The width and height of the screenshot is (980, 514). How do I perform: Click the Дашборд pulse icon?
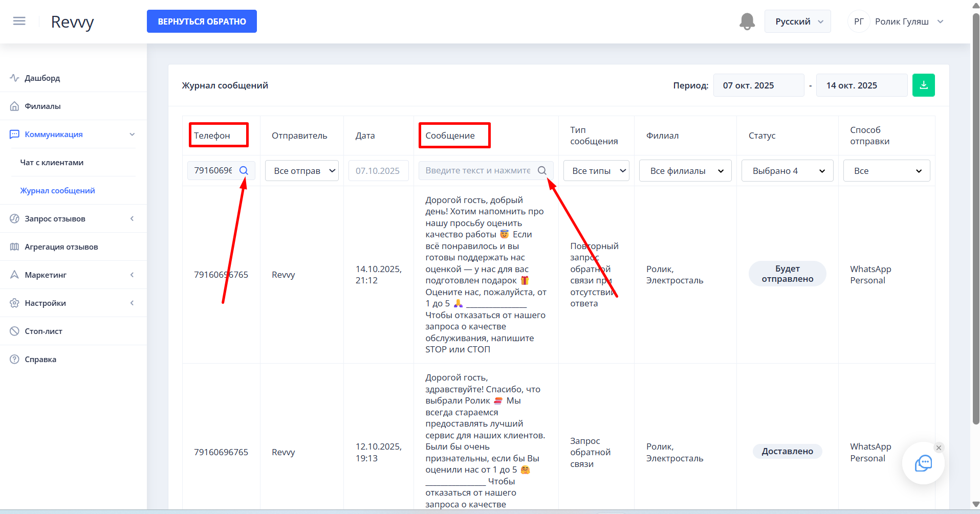(14, 78)
